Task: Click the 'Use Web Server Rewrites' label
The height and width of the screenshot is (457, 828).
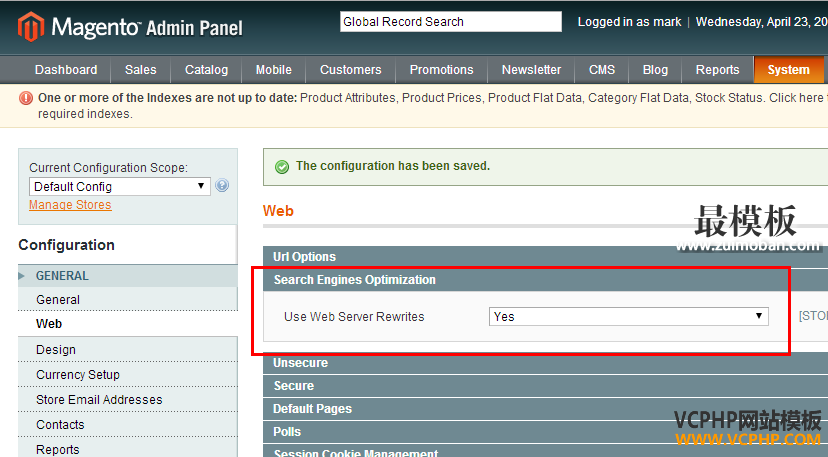Action: click(x=354, y=316)
